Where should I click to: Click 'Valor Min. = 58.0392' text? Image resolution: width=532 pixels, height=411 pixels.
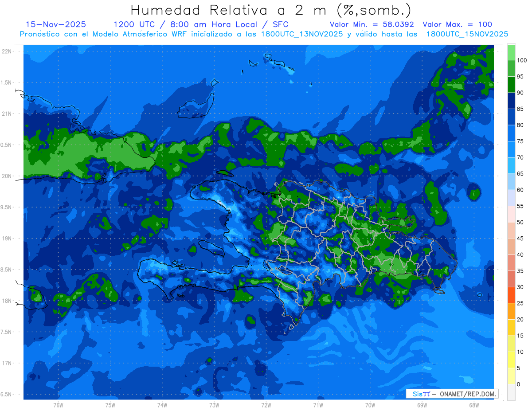[372, 24]
